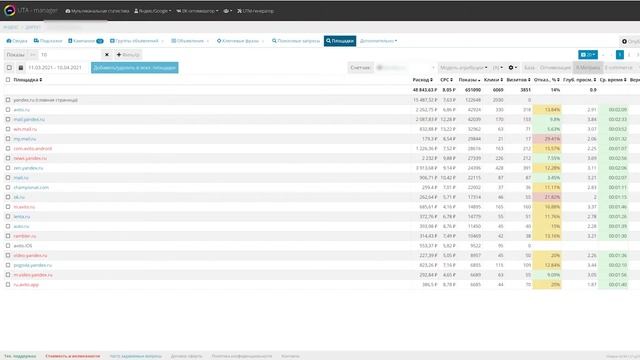Select the Оптимизация view button

pos(555,67)
